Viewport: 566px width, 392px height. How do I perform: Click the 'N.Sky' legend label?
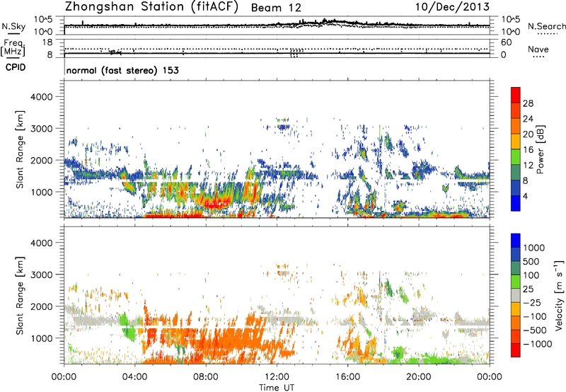(13, 26)
